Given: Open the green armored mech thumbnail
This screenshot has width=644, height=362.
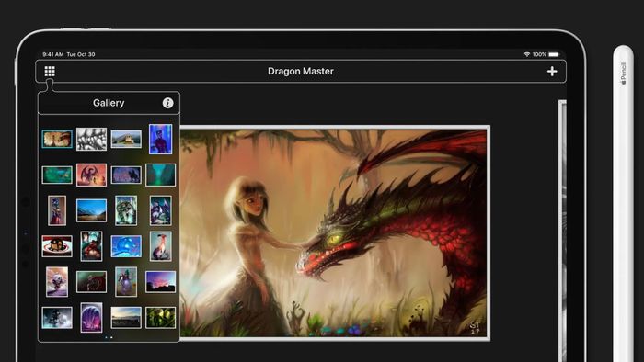Looking at the screenshot, I should click(126, 210).
